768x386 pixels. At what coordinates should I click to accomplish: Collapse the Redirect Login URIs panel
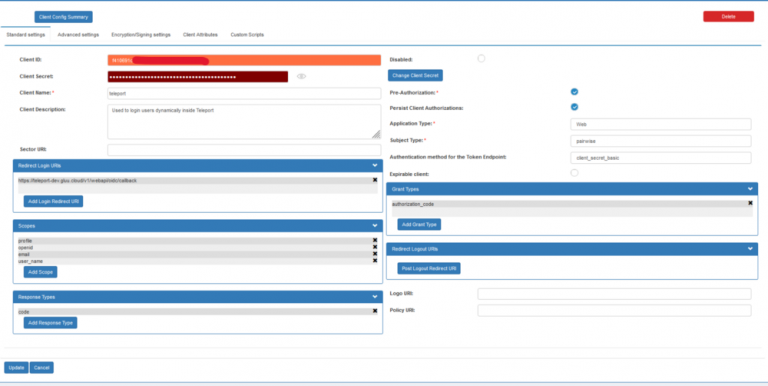[375, 166]
